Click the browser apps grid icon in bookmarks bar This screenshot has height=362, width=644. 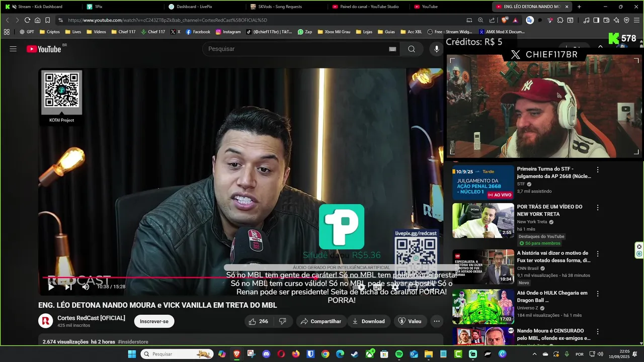tap(7, 32)
